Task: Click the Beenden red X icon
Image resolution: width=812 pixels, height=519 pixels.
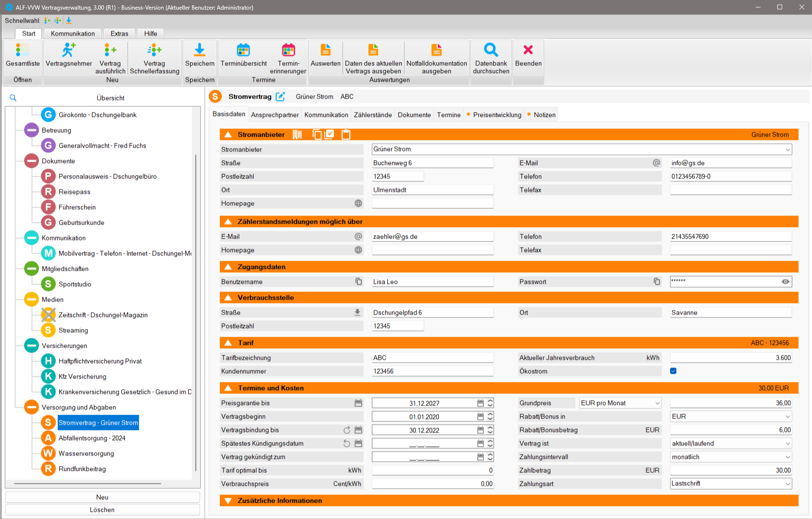Action: pos(528,50)
